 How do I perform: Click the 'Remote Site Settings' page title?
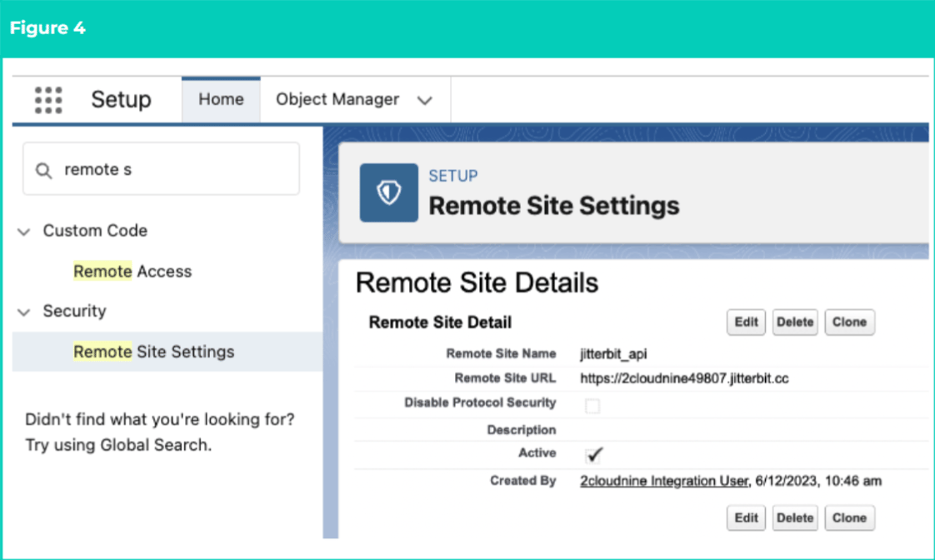554,206
